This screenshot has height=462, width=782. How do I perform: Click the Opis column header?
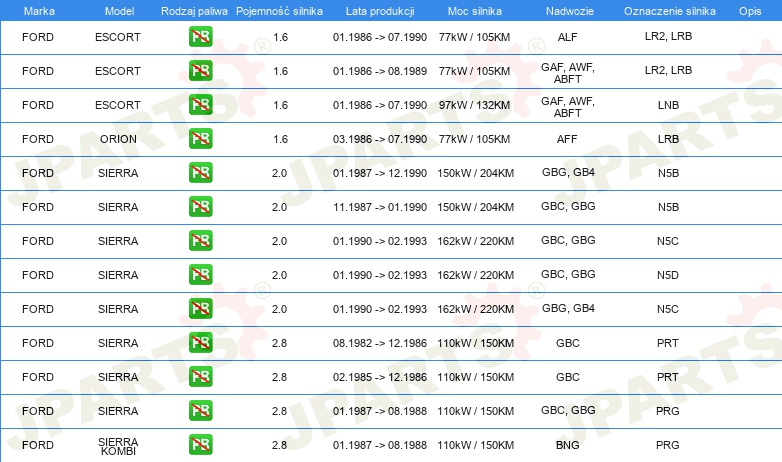(x=750, y=11)
